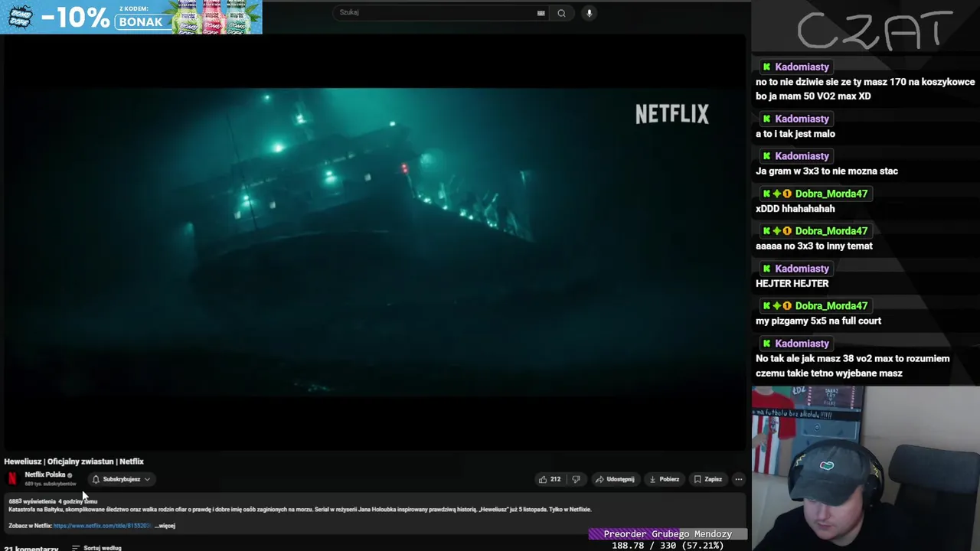Screen dimensions: 980x551
Task: Open the Subskrybujesz notification dropdown
Action: (x=121, y=479)
